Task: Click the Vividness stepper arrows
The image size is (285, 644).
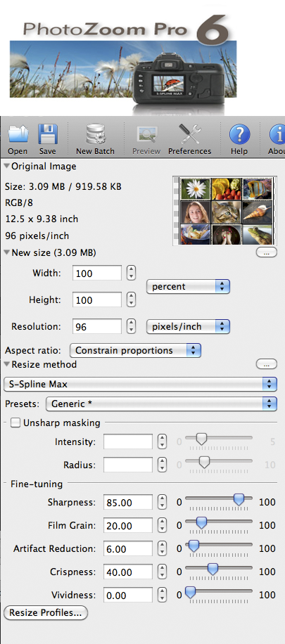Action: point(163,594)
